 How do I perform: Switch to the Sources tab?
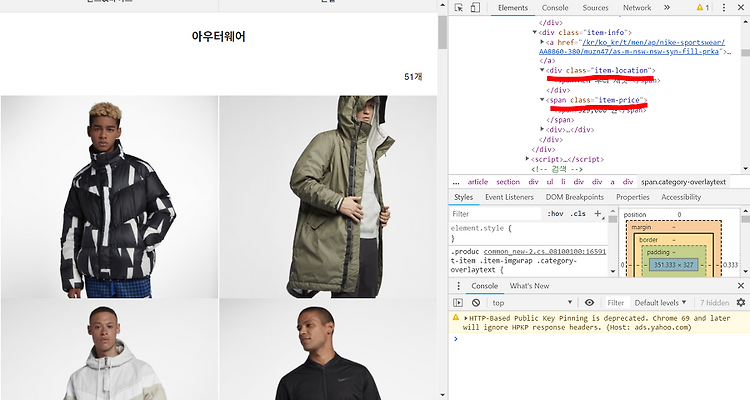click(595, 8)
